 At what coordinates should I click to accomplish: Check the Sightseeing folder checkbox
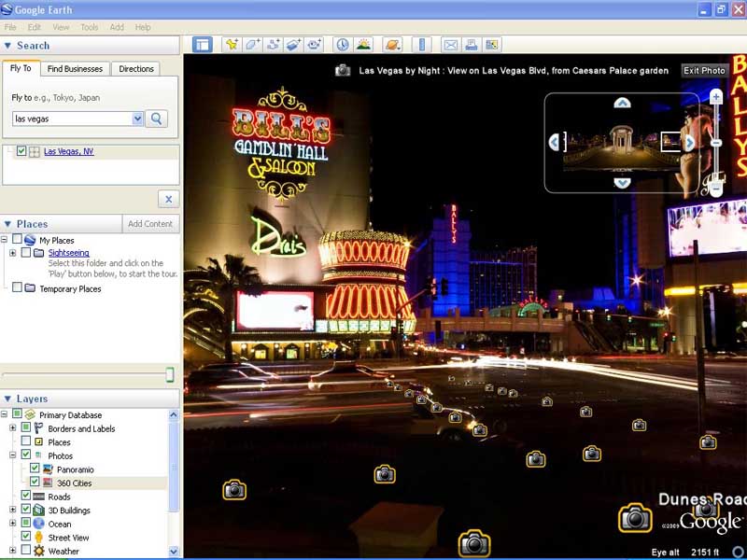click(x=26, y=252)
